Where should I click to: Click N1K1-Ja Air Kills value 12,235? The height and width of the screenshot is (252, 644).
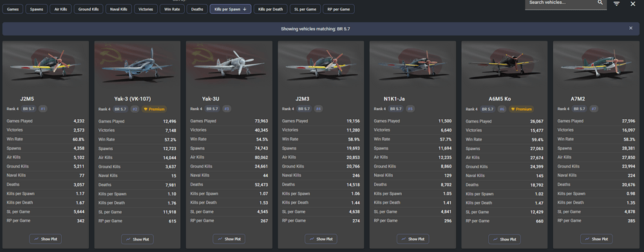(x=445, y=157)
